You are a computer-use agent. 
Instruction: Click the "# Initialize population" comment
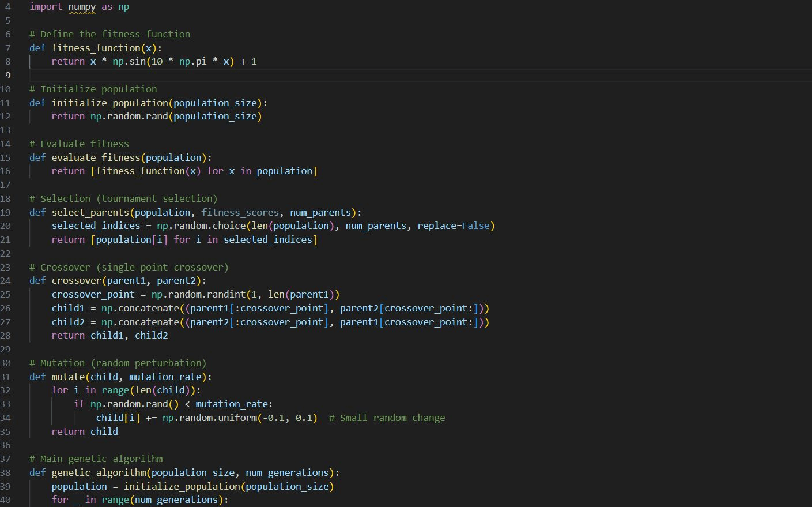(x=93, y=89)
